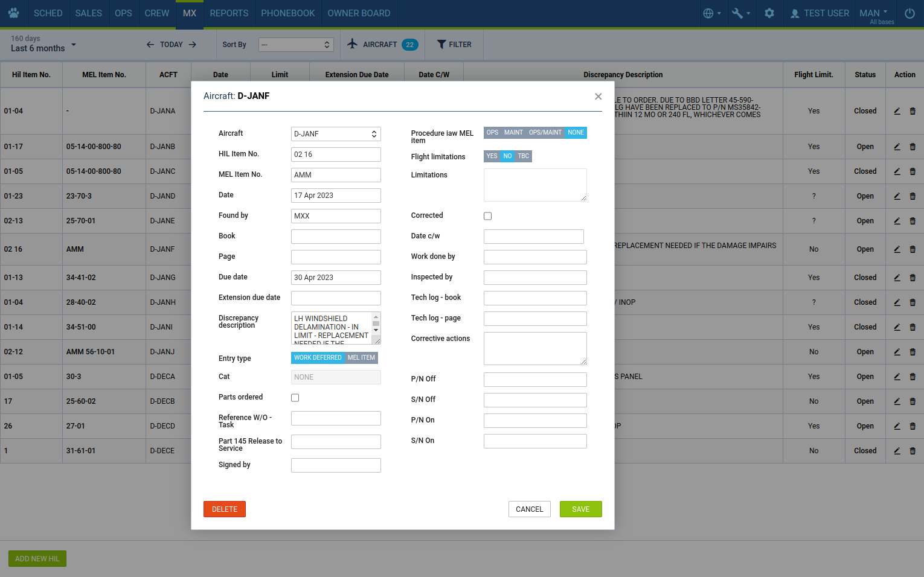Screen dimensions: 924x577
Task: Set entry type to MEL ITEM
Action: [361, 358]
